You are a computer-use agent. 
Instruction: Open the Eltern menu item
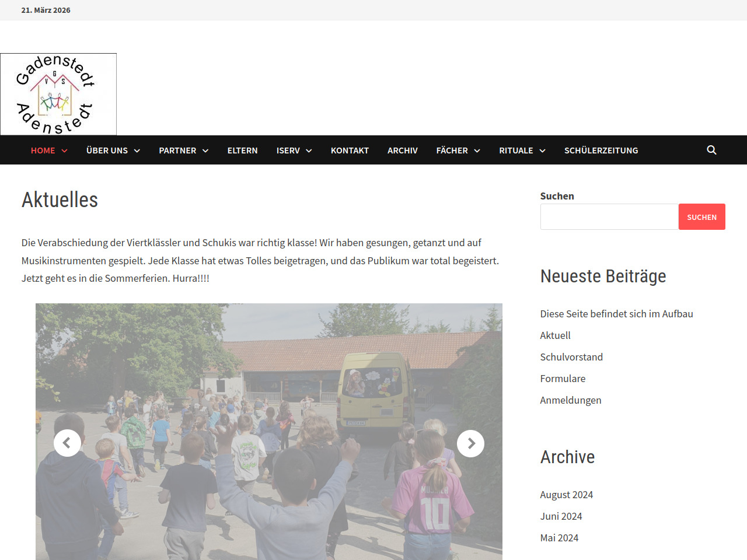pyautogui.click(x=242, y=150)
